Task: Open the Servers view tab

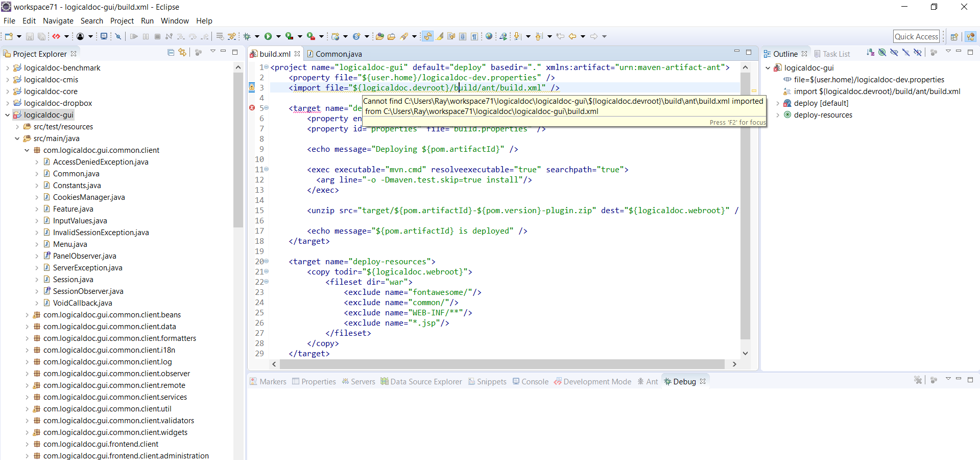Action: point(358,381)
